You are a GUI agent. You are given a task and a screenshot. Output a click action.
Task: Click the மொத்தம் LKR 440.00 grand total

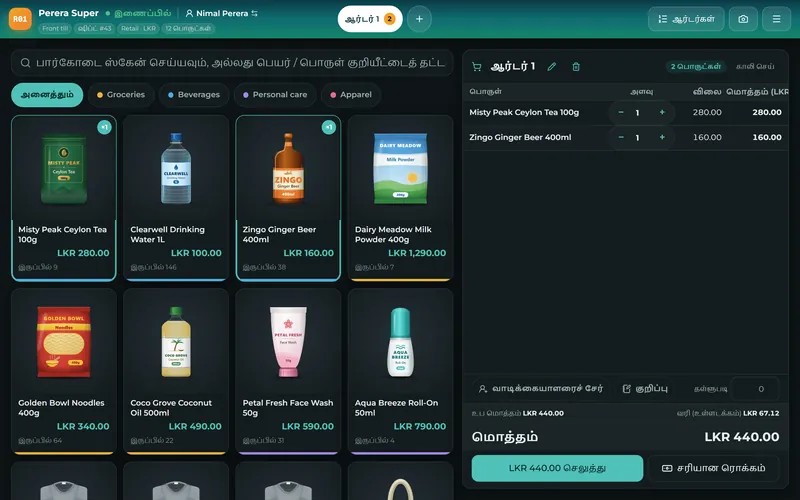click(742, 437)
